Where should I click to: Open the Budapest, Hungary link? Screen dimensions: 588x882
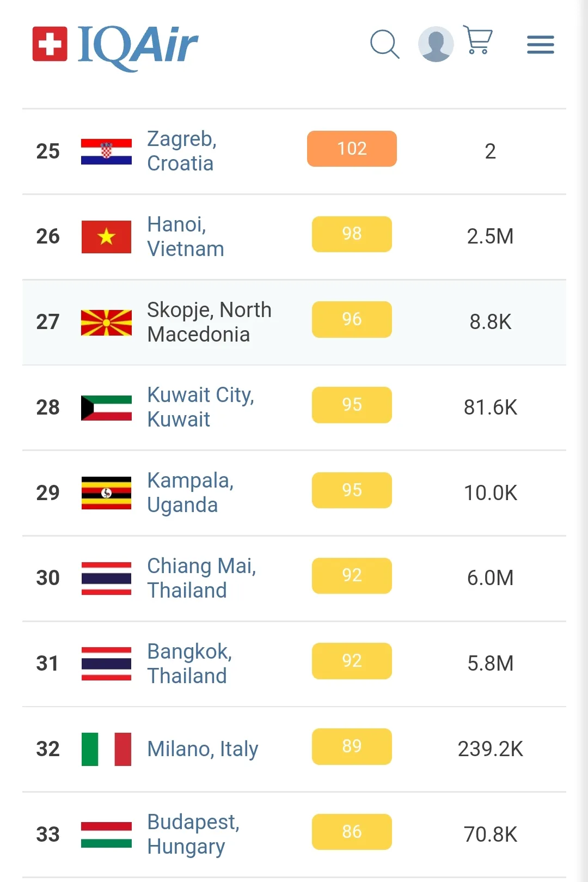(x=193, y=834)
